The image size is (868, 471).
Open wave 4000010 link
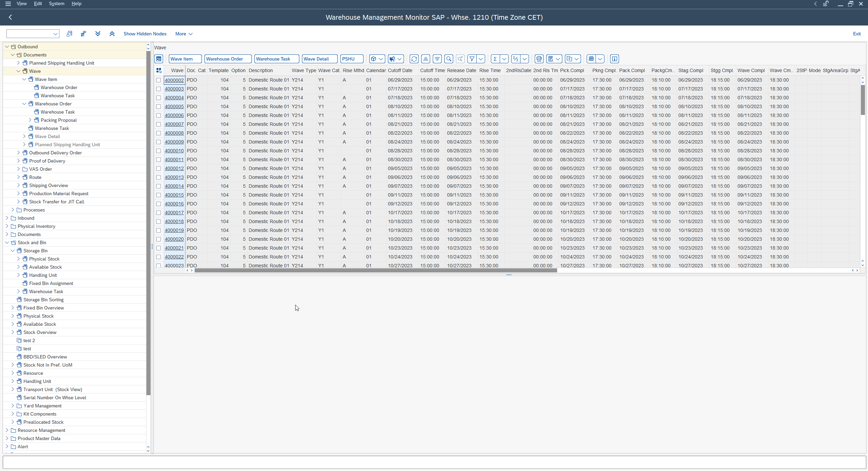point(174,151)
